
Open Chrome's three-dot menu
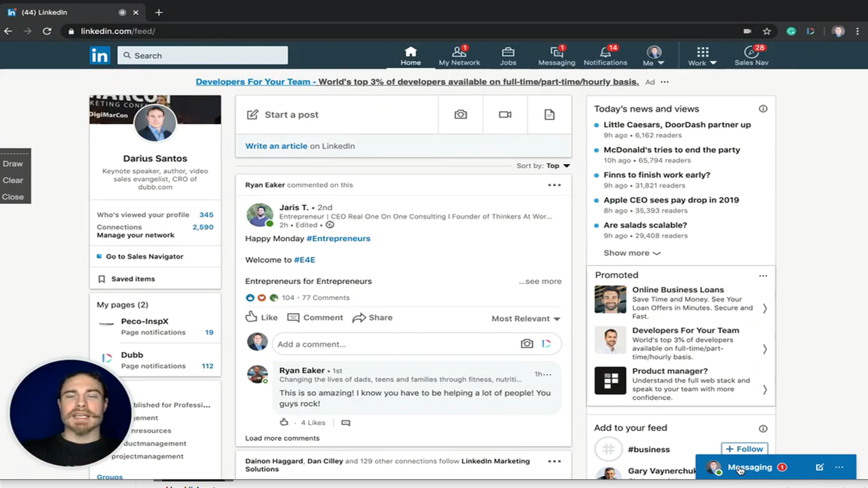tap(858, 31)
